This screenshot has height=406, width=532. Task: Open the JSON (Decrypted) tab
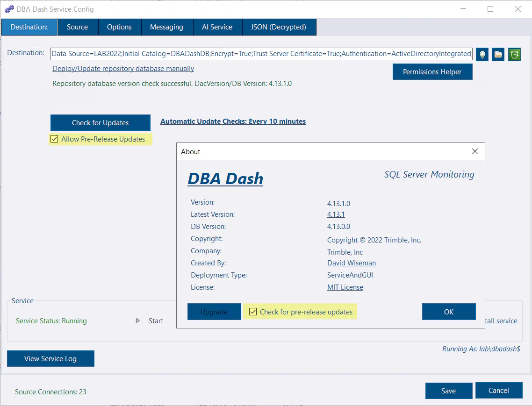[279, 27]
